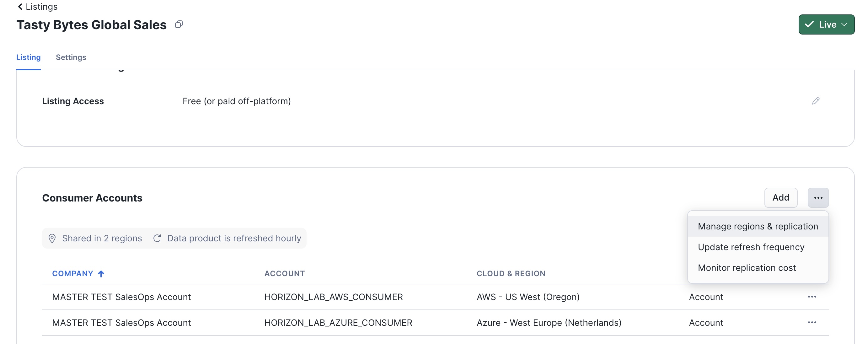868x344 pixels.
Task: Click the sort arrow on Company column
Action: [101, 274]
